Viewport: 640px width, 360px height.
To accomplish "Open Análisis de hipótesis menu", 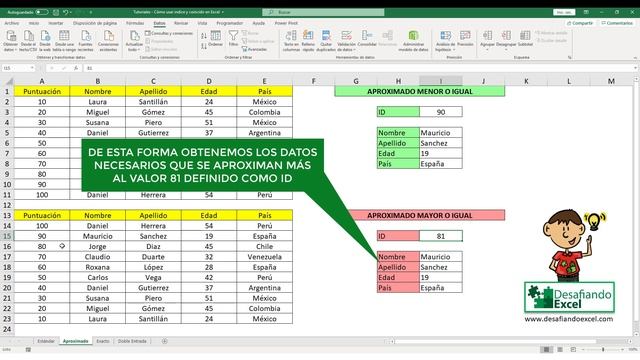I will 445,41.
